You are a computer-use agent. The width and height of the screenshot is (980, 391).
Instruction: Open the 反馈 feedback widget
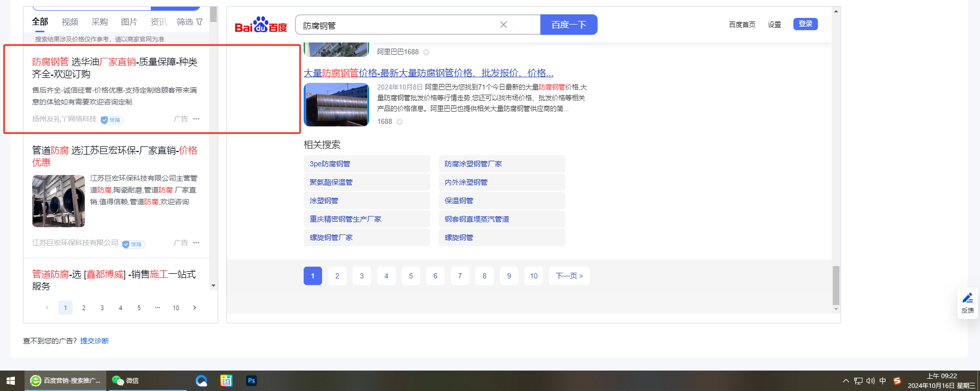click(968, 303)
